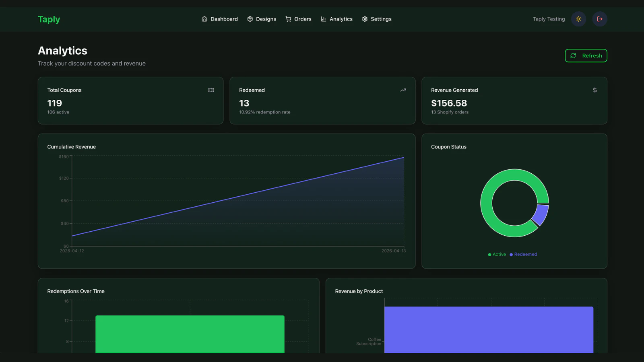This screenshot has width=644, height=362.
Task: Click the purple Coffee Subscription bar
Action: [489, 330]
